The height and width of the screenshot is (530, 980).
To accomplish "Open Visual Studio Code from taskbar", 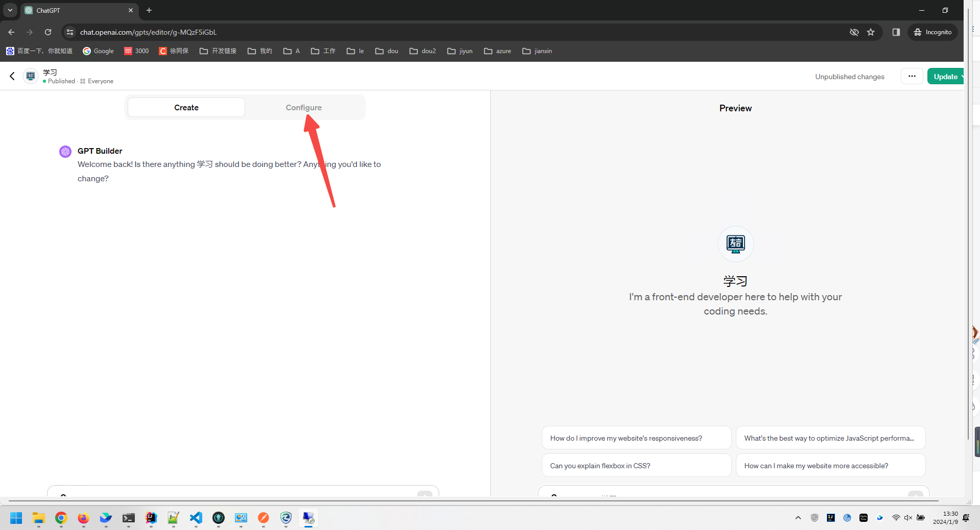I will [196, 518].
